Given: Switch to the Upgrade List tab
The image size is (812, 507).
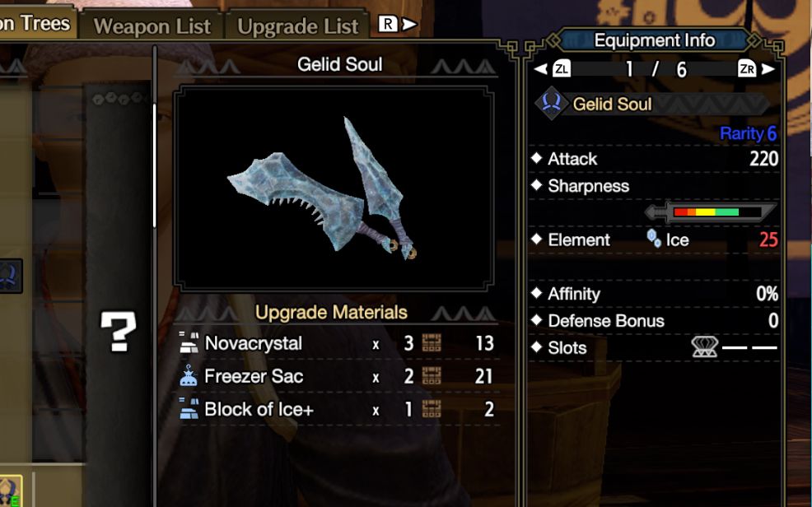Looking at the screenshot, I should [297, 26].
